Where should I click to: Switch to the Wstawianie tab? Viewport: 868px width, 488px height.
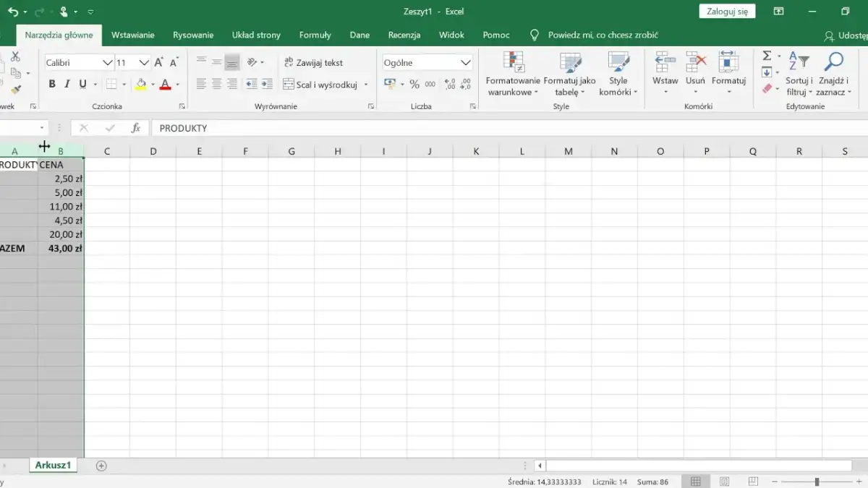point(132,35)
